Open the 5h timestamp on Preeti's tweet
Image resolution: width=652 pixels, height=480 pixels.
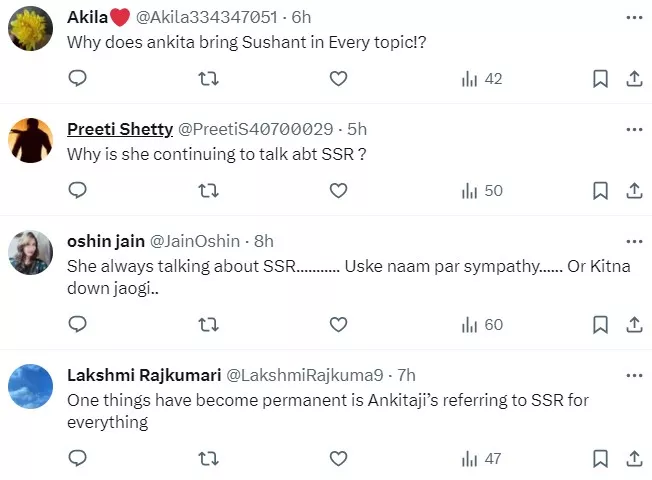point(357,129)
